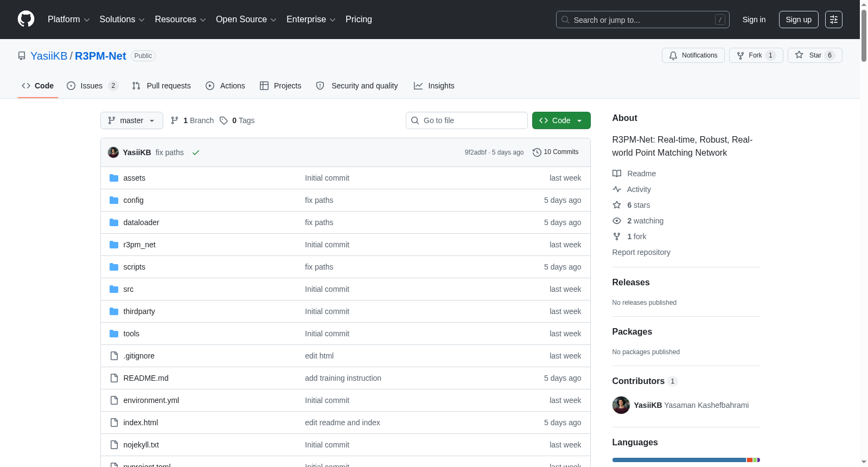The height and width of the screenshot is (467, 868).
Task: Open 'add training instruction' commit for README.md
Action: coord(343,378)
